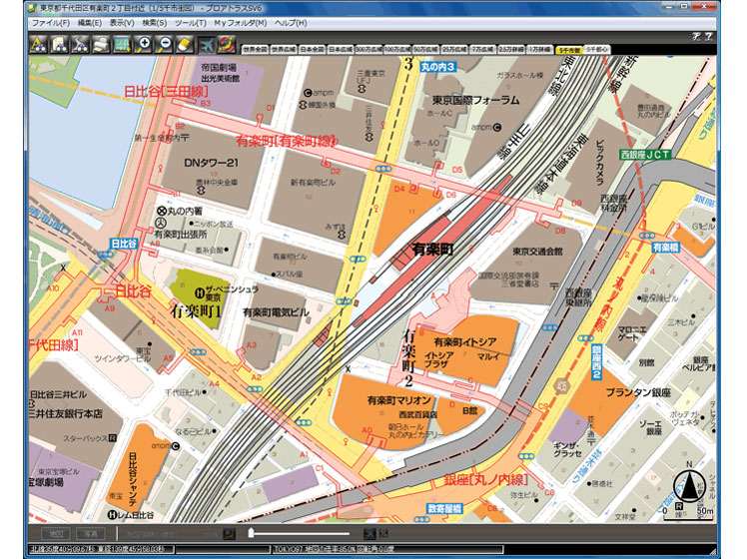Click the blue 丸の内3 intersection label

coord(438,67)
